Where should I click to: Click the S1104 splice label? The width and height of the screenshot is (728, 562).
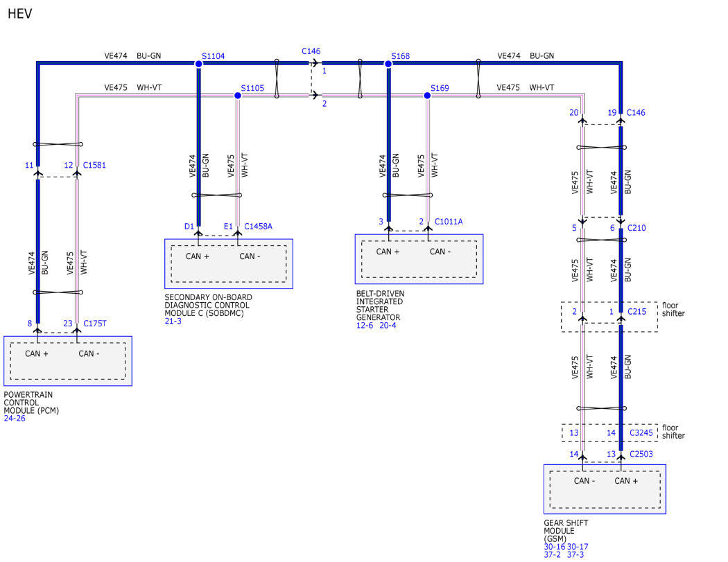[x=213, y=56]
